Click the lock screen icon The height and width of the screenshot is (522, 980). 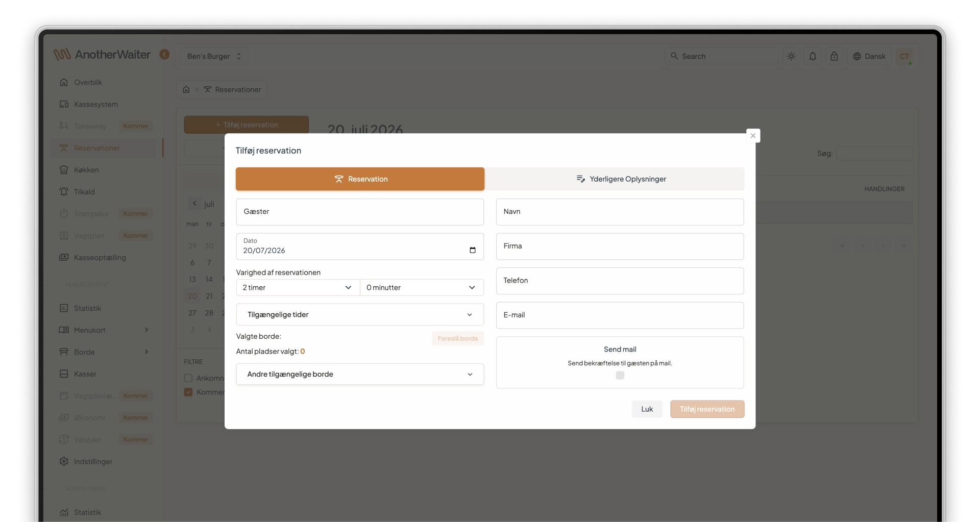pos(834,56)
